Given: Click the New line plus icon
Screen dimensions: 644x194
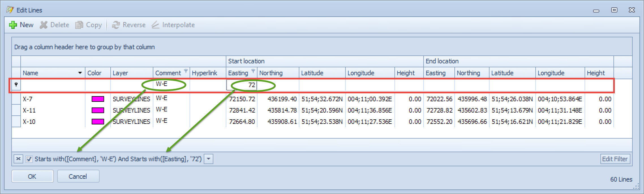Looking at the screenshot, I should [13, 25].
